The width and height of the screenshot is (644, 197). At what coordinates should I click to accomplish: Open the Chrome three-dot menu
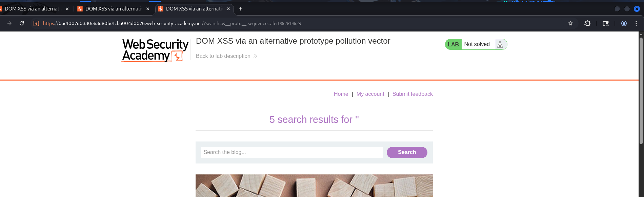click(636, 23)
